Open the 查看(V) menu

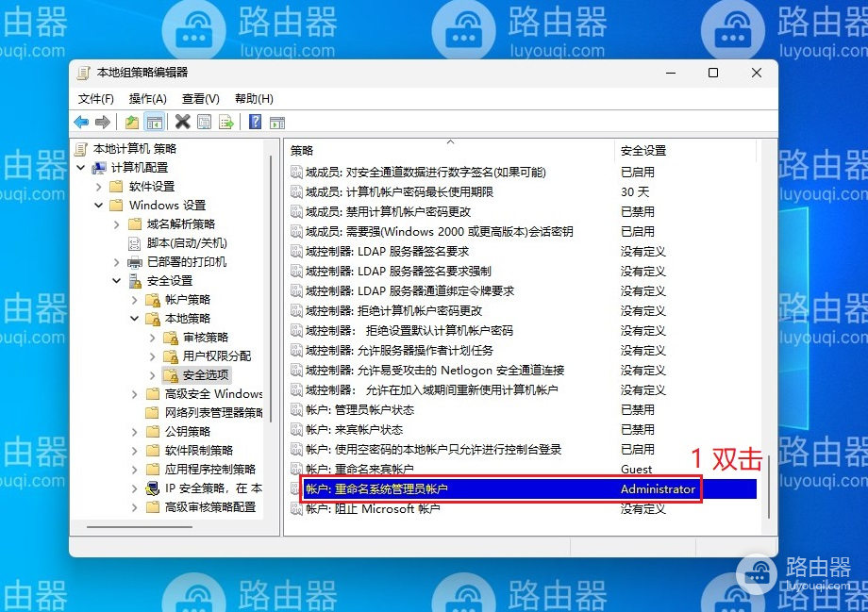(x=201, y=98)
